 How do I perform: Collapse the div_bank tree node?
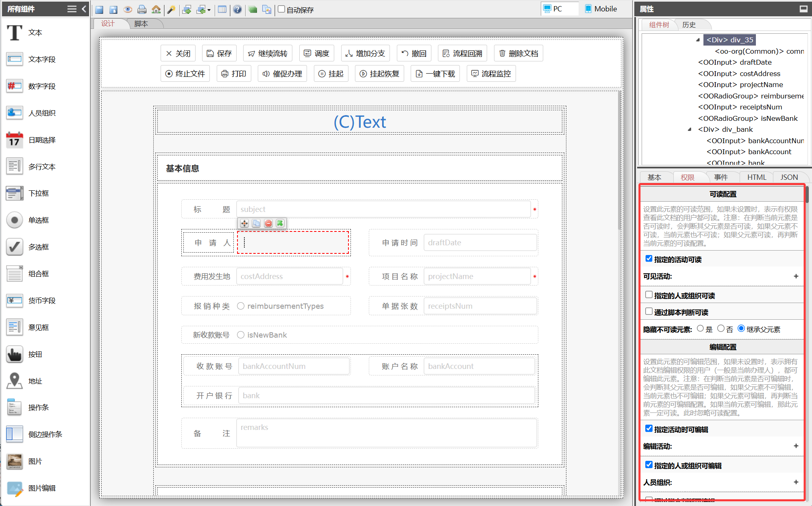click(690, 129)
